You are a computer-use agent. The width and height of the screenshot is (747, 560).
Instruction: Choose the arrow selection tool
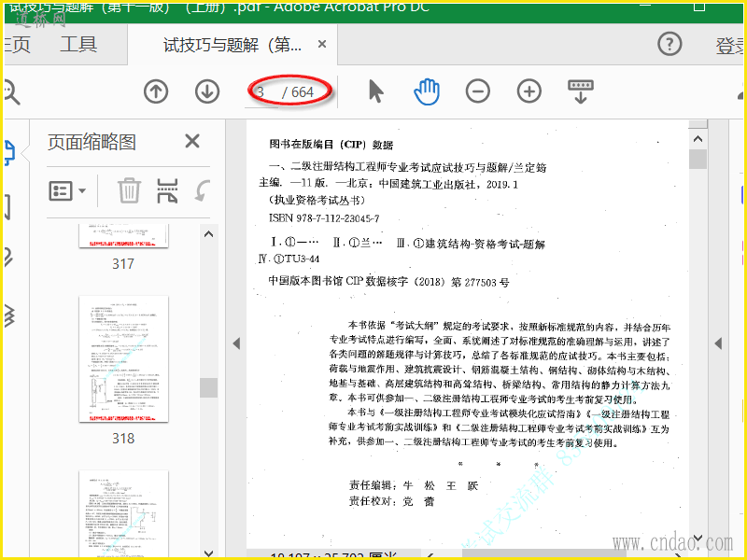pos(376,91)
